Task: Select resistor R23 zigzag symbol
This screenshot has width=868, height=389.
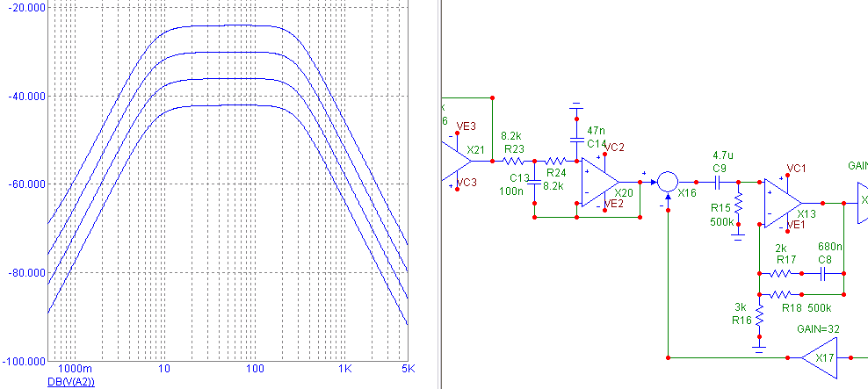Action: coord(514,161)
